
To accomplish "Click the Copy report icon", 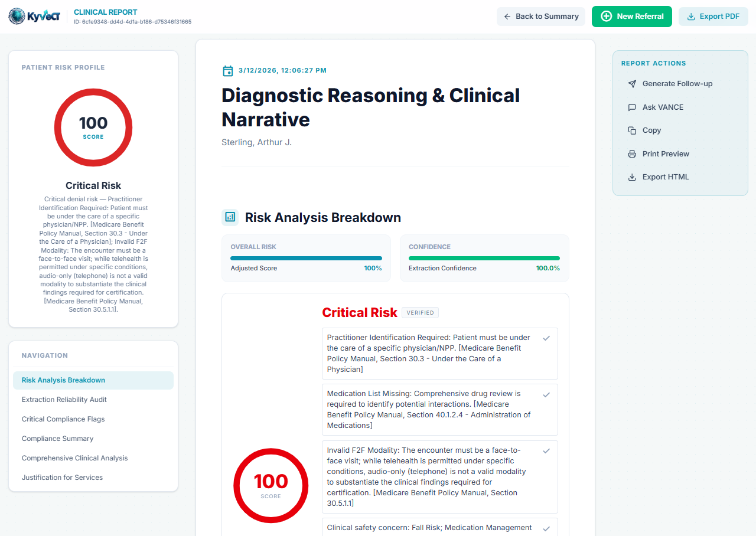I will point(631,130).
